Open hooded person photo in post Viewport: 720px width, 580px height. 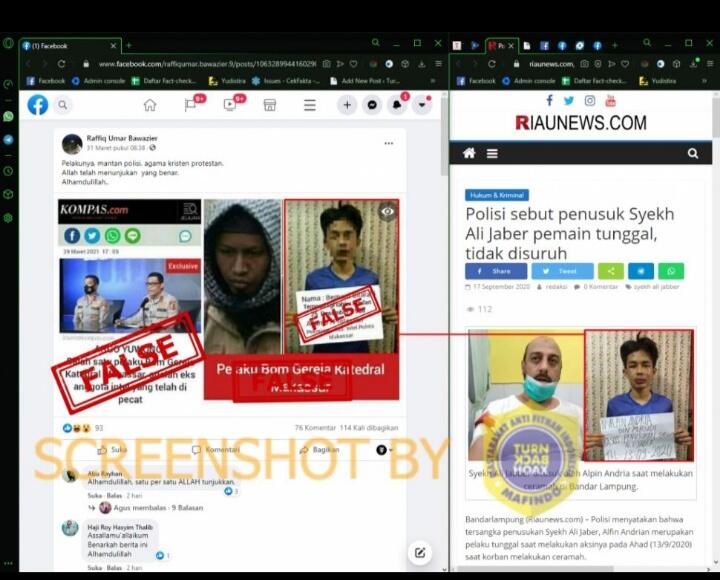[x=242, y=276]
